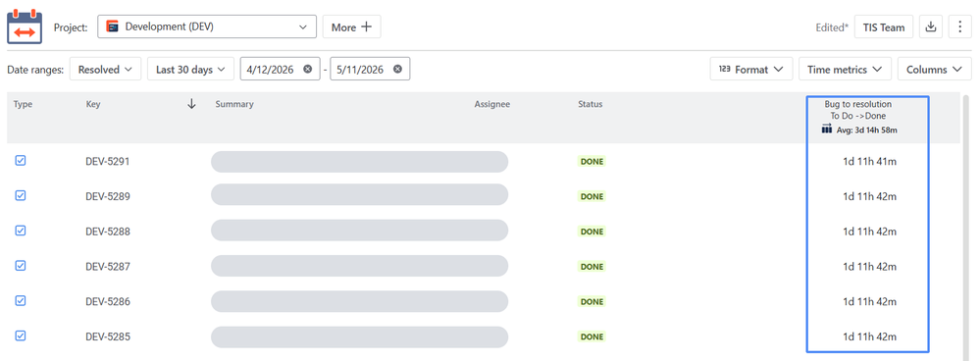The image size is (980, 361).
Task: Click the 1d 11h 42m value for DEV-5288
Action: (869, 232)
